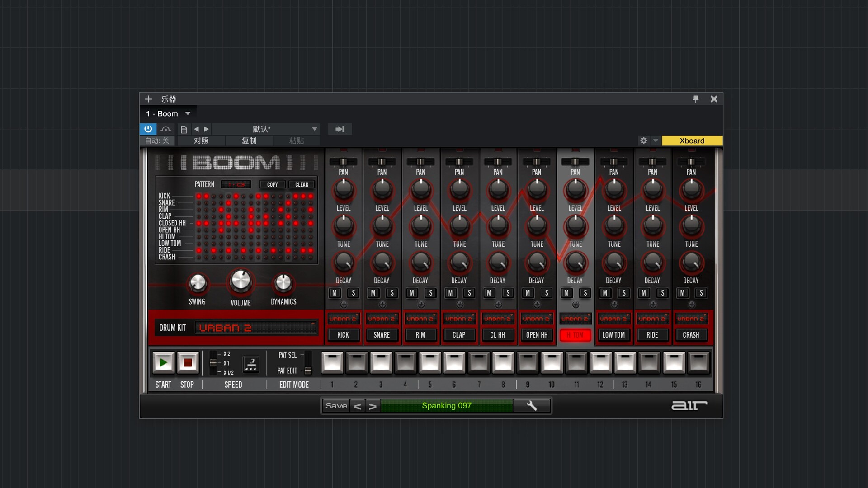Image resolution: width=868 pixels, height=488 pixels.
Task: Toggle the plugin power bypass icon
Action: coord(148,129)
